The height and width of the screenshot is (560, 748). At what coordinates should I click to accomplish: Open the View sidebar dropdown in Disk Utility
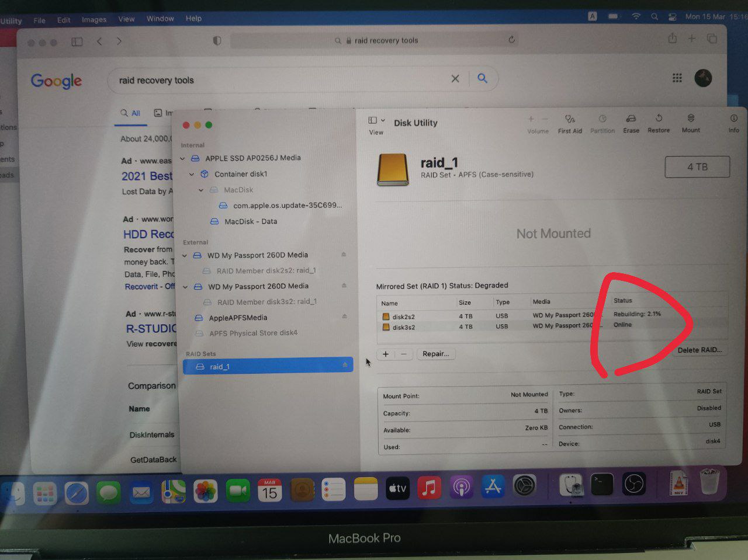376,120
